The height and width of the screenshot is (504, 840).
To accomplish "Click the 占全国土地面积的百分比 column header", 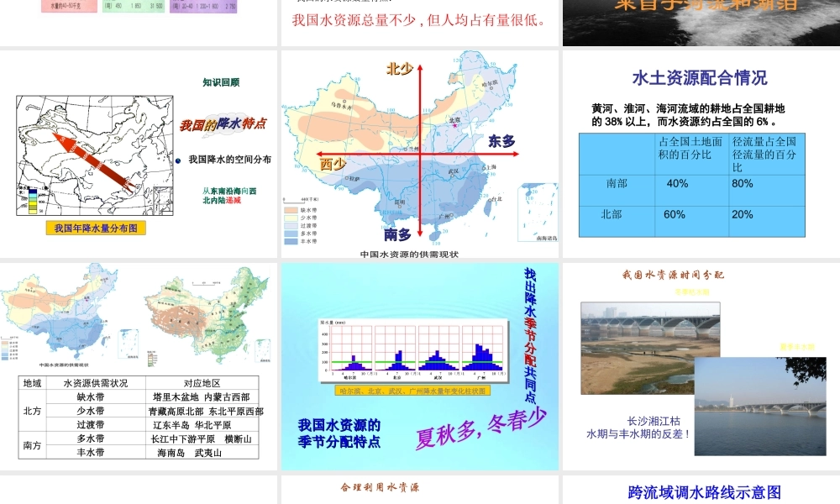I will (691, 155).
